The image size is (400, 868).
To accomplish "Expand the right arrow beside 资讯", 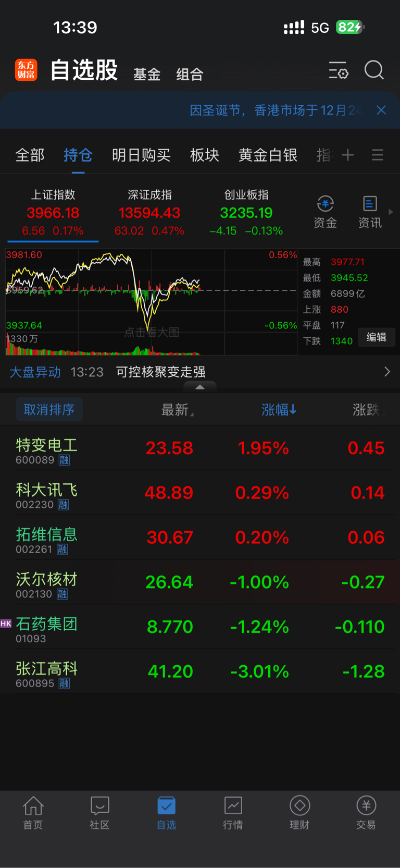I will 391,212.
